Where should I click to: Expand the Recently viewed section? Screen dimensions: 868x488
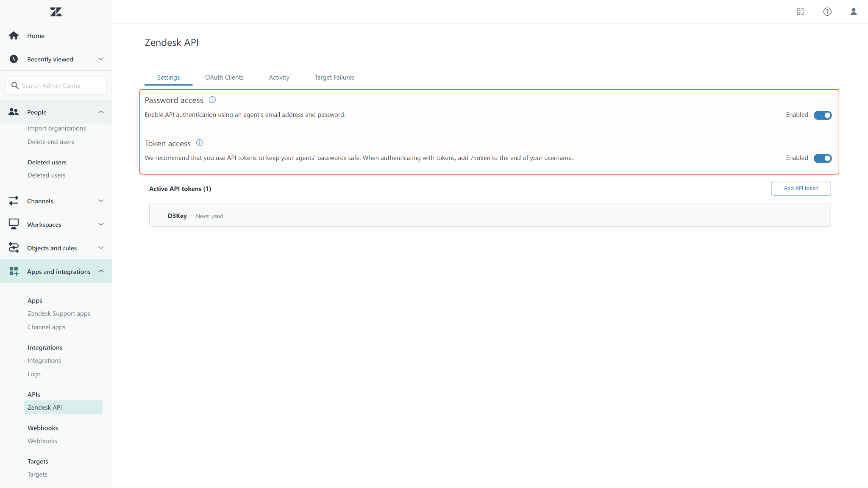[x=101, y=59]
